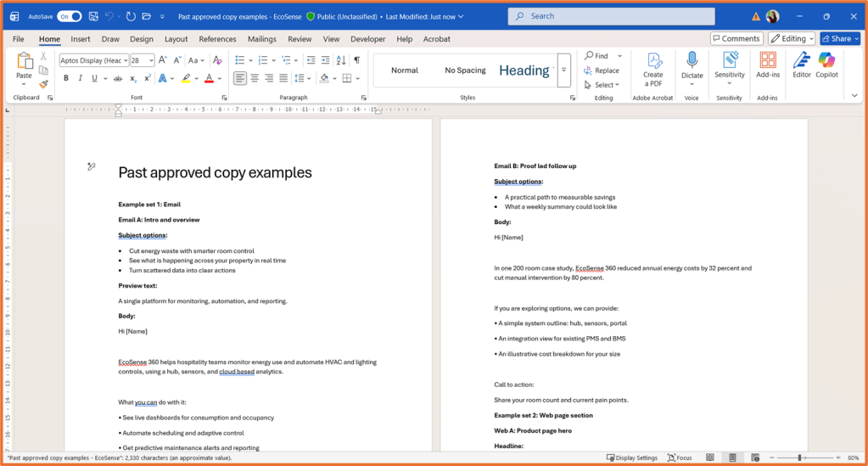Image resolution: width=868 pixels, height=466 pixels.
Task: Open the File menu
Action: click(19, 39)
